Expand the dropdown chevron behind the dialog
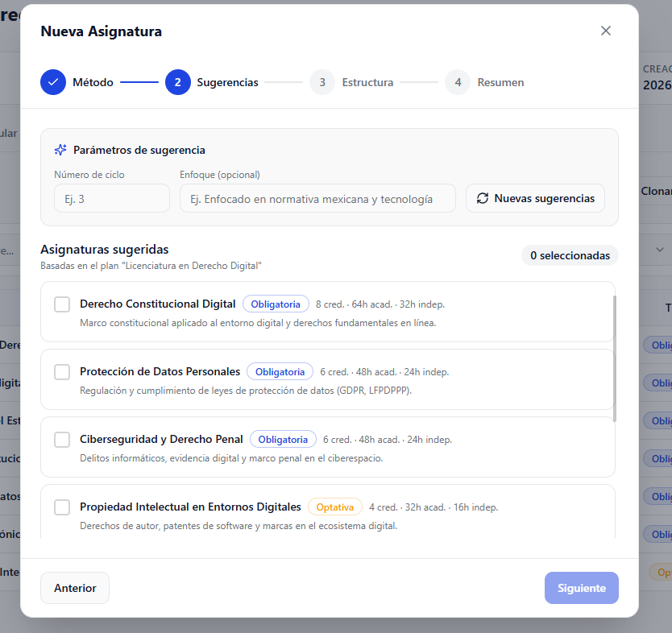The height and width of the screenshot is (633, 672). 660,250
